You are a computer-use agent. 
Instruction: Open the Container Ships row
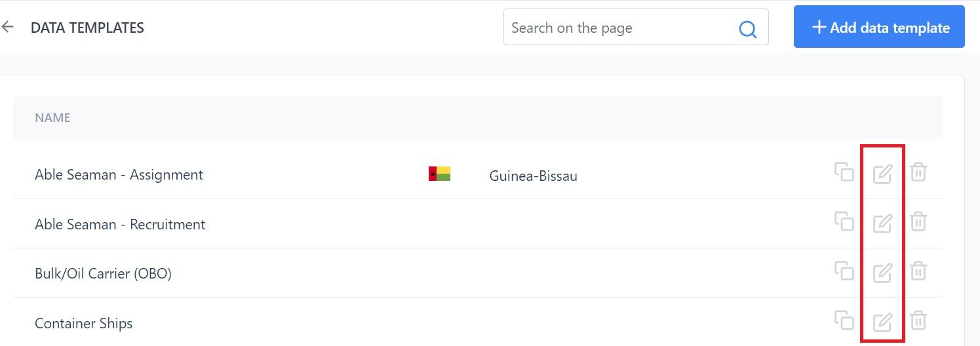pos(478,322)
